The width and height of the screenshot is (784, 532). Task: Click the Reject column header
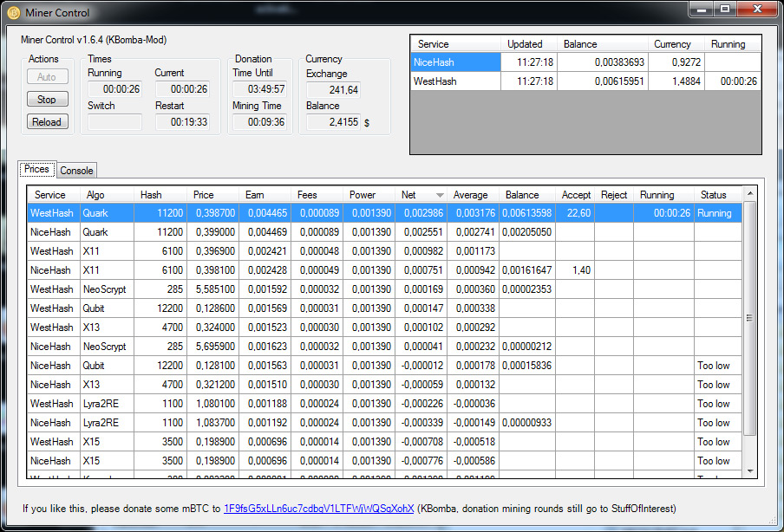(x=614, y=195)
